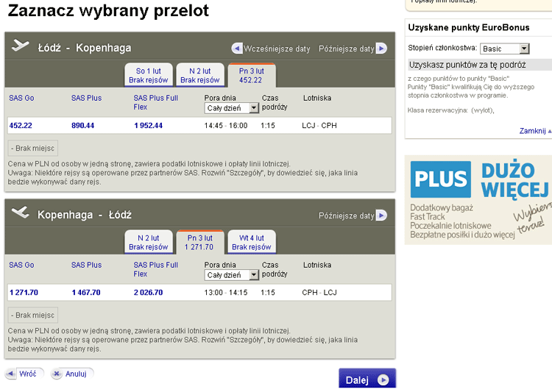Image resolution: width=552 pixels, height=392 pixels.
Task: Click SAS Go column header in outbound table
Action: click(21, 98)
